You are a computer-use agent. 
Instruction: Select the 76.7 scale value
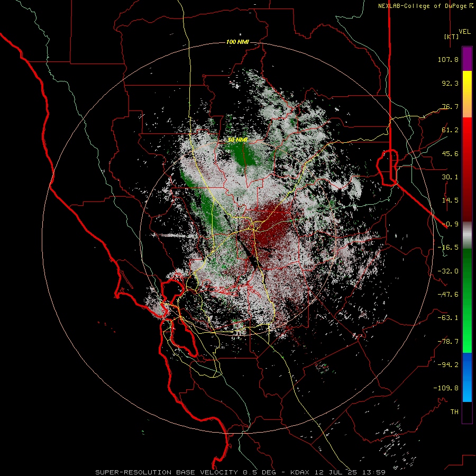pyautogui.click(x=450, y=106)
